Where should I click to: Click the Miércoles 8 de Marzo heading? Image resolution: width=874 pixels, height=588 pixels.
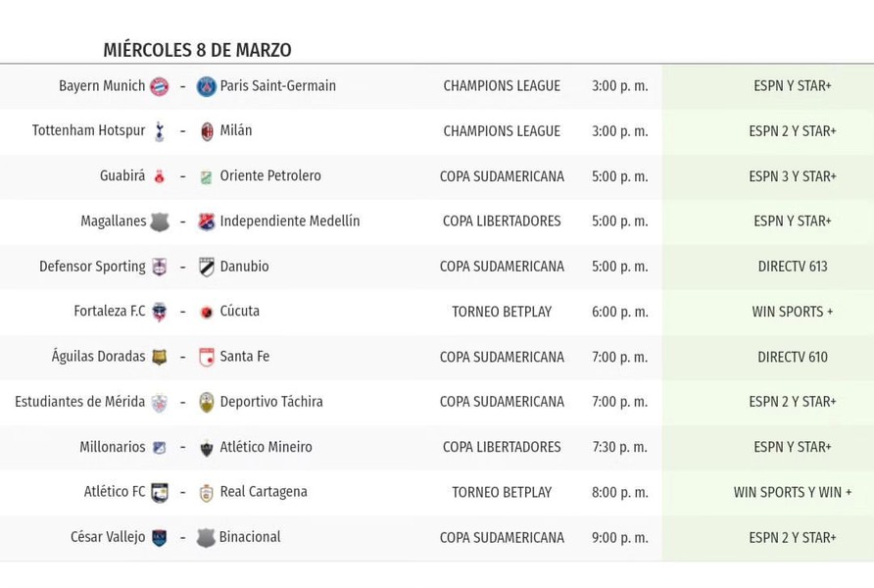coord(197,50)
